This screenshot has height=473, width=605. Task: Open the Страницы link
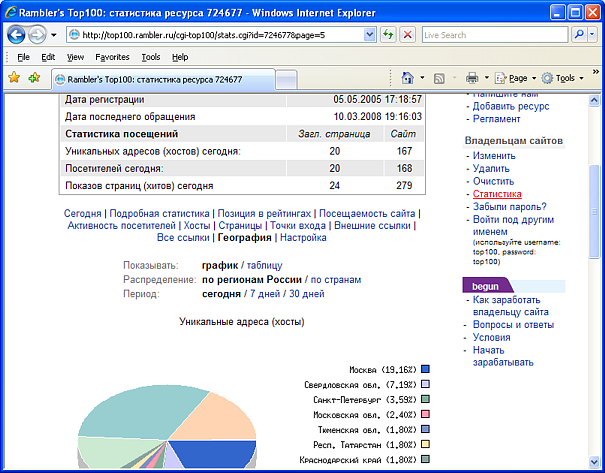[x=240, y=225]
